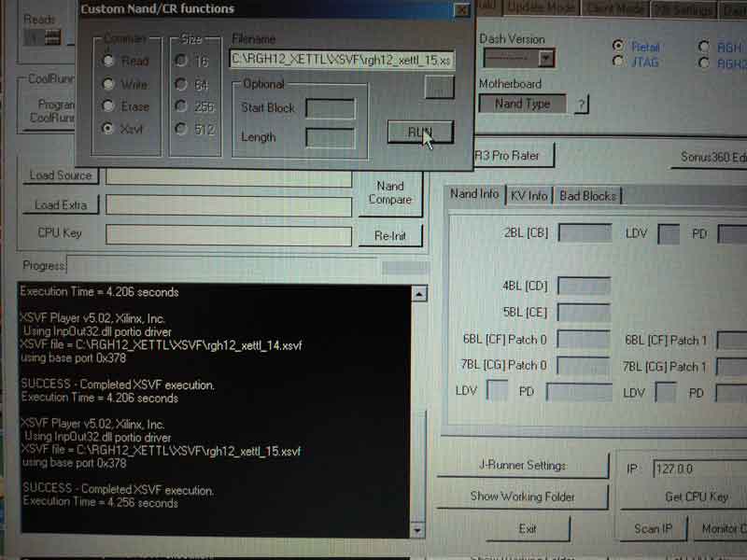This screenshot has width=747, height=560.
Task: Click the log scrollbar down arrow
Action: click(417, 529)
